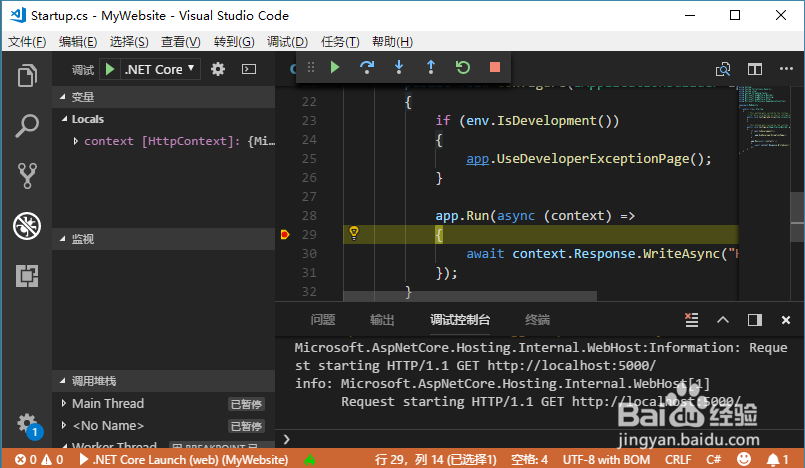805x468 pixels.
Task: Expand the context HttpContext variable
Action: pyautogui.click(x=75, y=141)
